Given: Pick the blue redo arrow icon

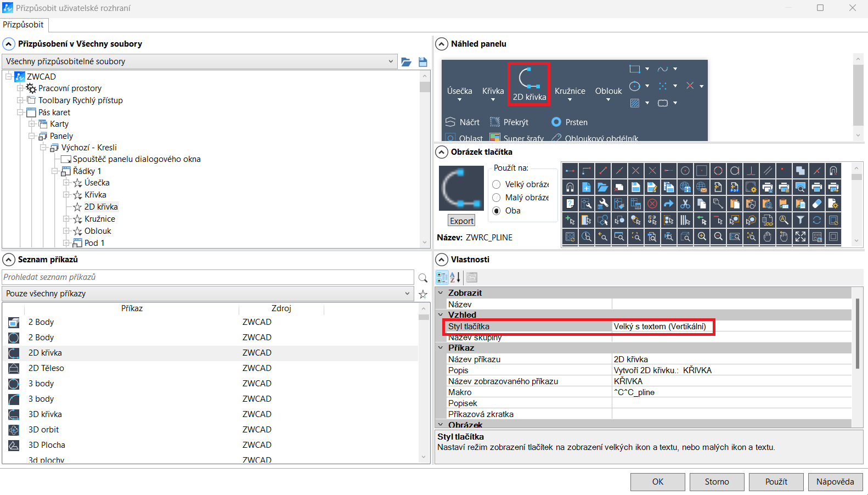Looking at the screenshot, I should tap(668, 204).
